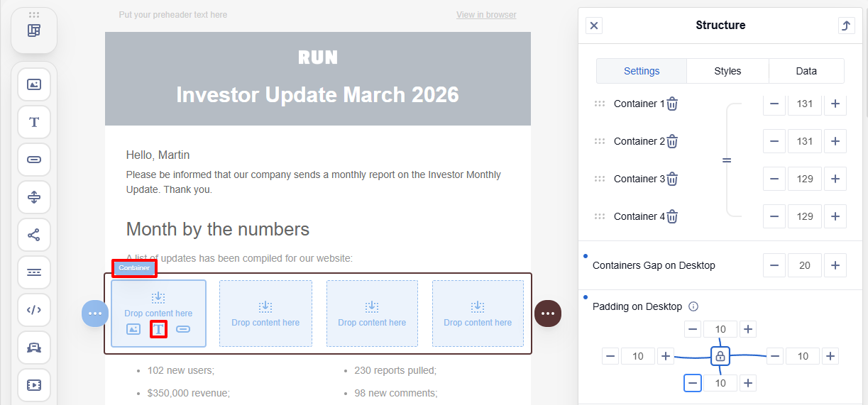Insert a button via the first container's quick icon
868x405 pixels.
183,329
